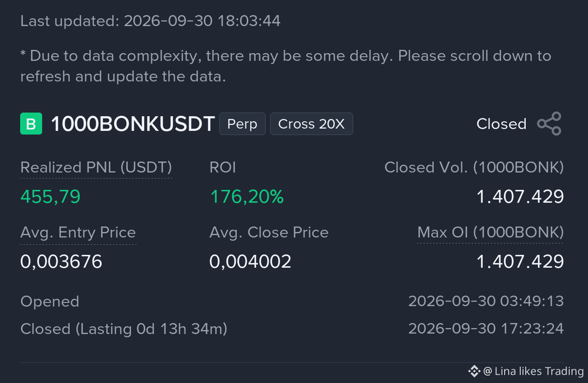Click the Closed status text

coord(501,124)
